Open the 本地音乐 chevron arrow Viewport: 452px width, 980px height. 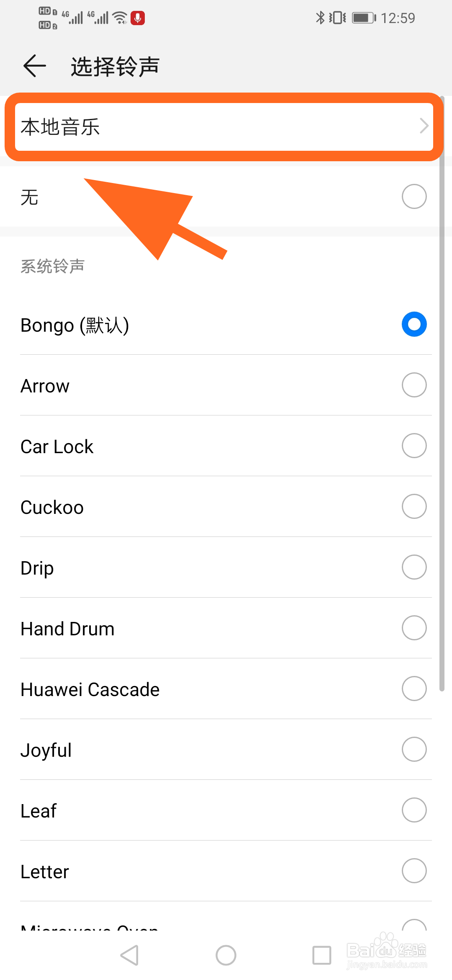coord(424,126)
